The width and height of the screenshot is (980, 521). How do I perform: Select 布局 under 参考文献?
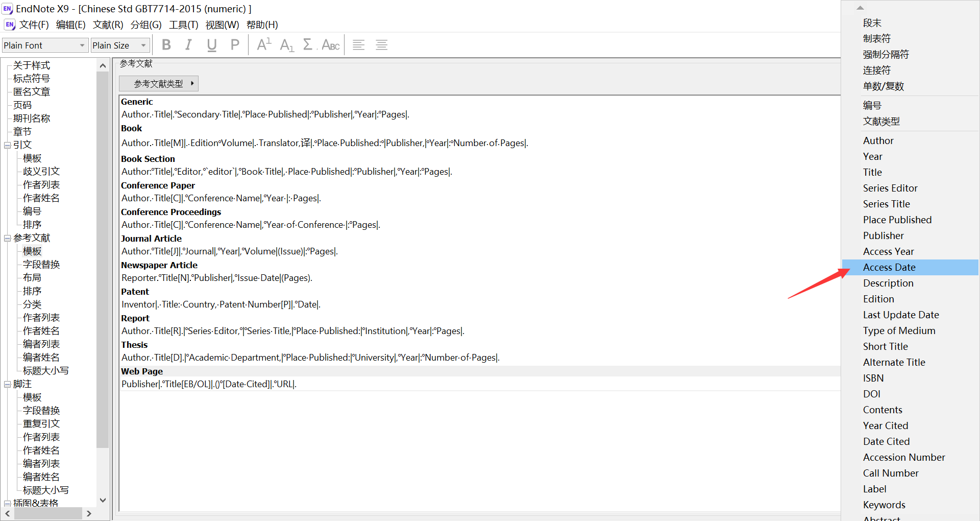[32, 278]
